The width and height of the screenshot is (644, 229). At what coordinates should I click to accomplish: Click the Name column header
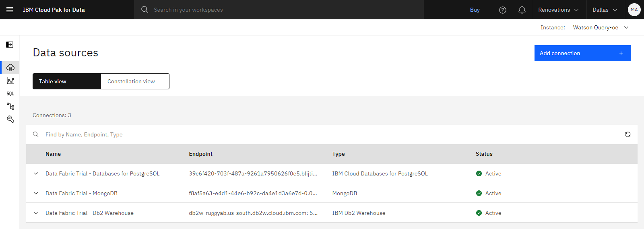(53, 154)
